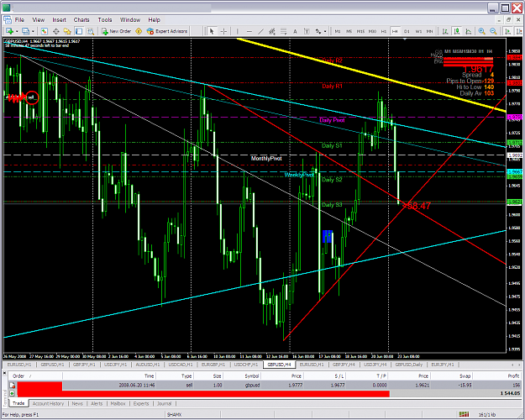Open the Account History terminal tab
This screenshot has width=525, height=420.
(x=48, y=403)
